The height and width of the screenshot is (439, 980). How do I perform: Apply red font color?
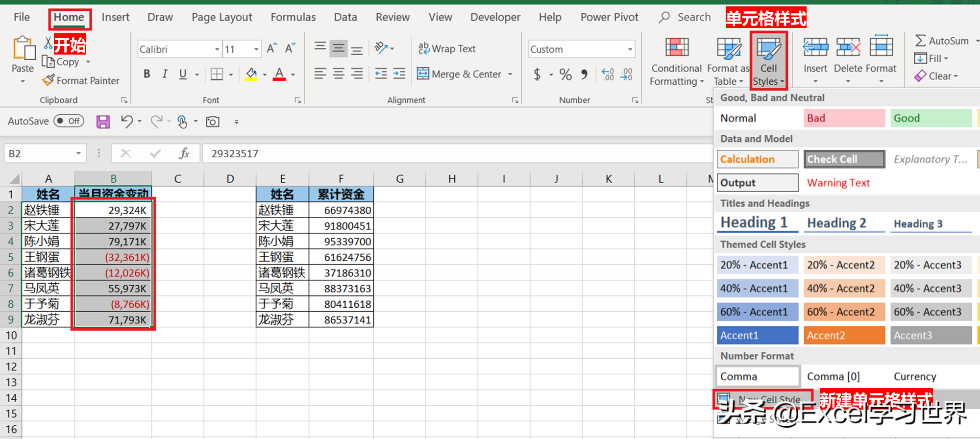pos(279,74)
